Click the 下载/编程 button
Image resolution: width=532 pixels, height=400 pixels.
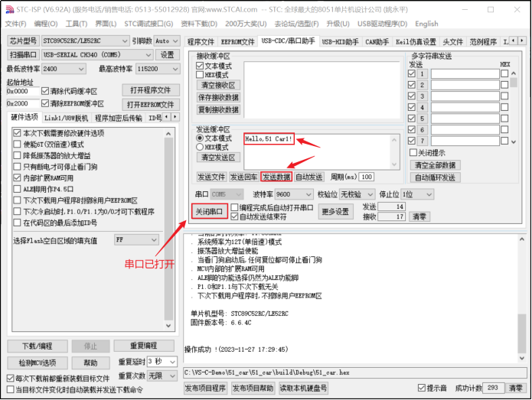click(x=38, y=346)
